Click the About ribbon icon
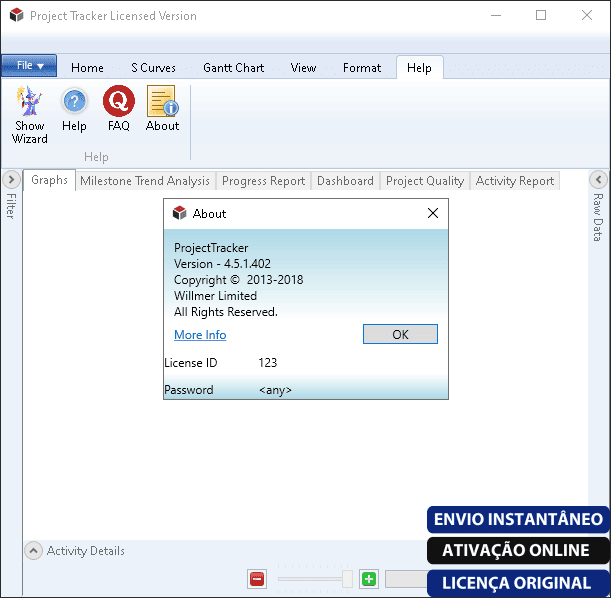611x598 pixels. click(162, 109)
